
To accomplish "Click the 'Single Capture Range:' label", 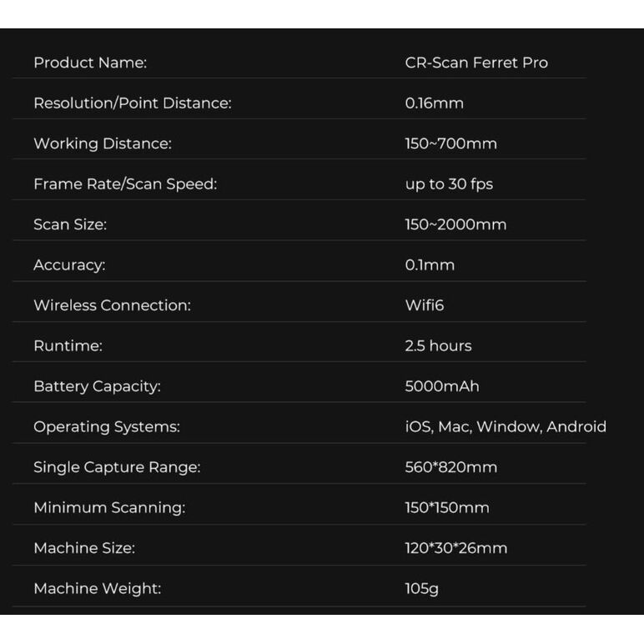I will coord(117,467).
